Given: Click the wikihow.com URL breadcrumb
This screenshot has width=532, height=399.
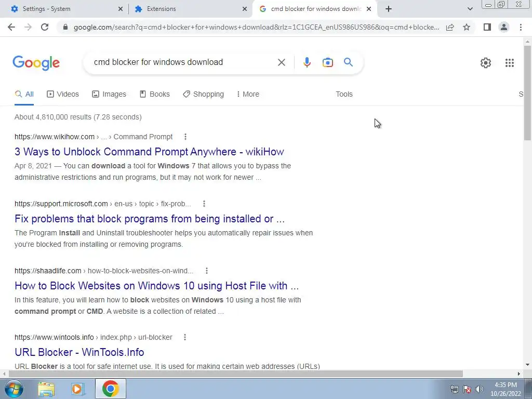Looking at the screenshot, I should (x=94, y=137).
